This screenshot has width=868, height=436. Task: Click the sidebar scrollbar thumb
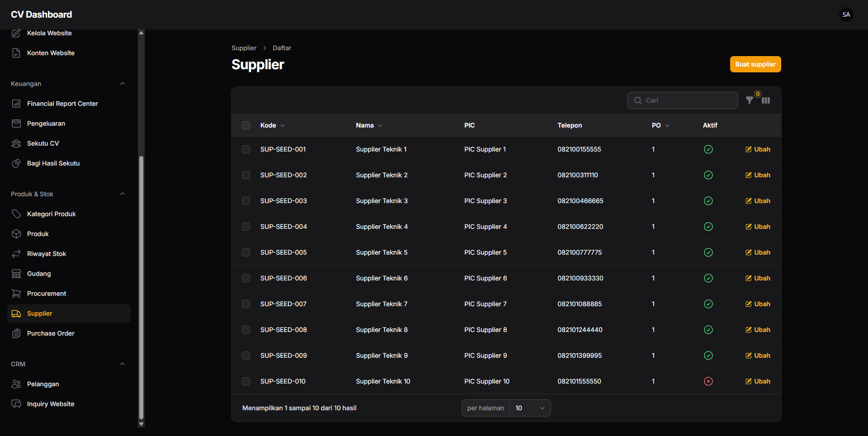pos(141,288)
